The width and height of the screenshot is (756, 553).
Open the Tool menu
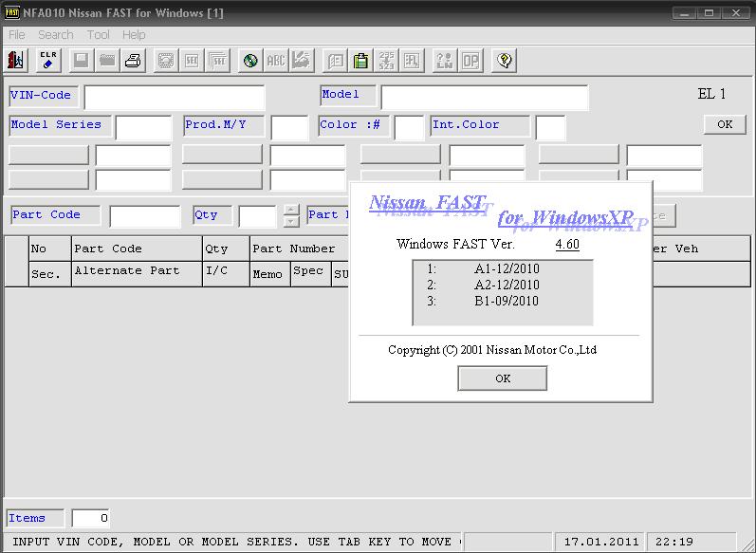(x=99, y=35)
